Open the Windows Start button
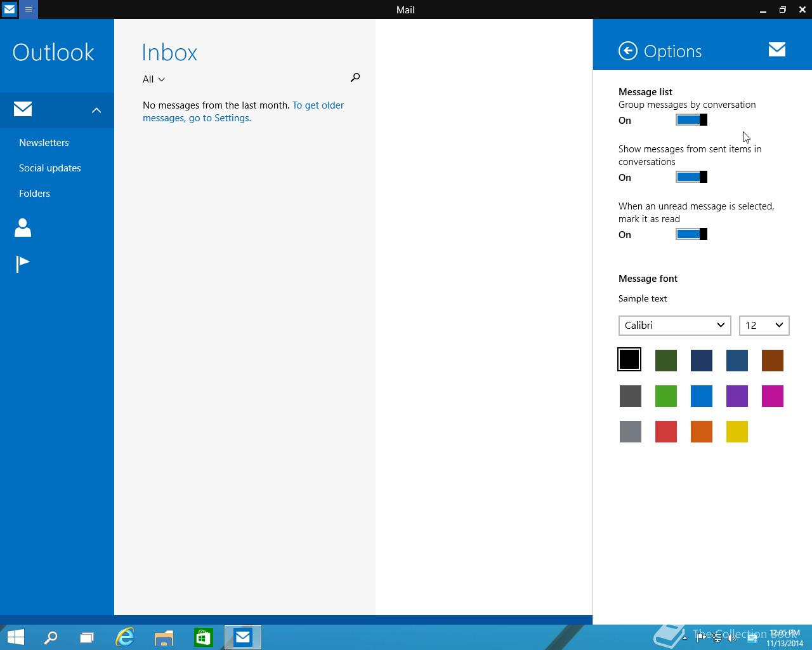This screenshot has width=812, height=650. pyautogui.click(x=15, y=637)
